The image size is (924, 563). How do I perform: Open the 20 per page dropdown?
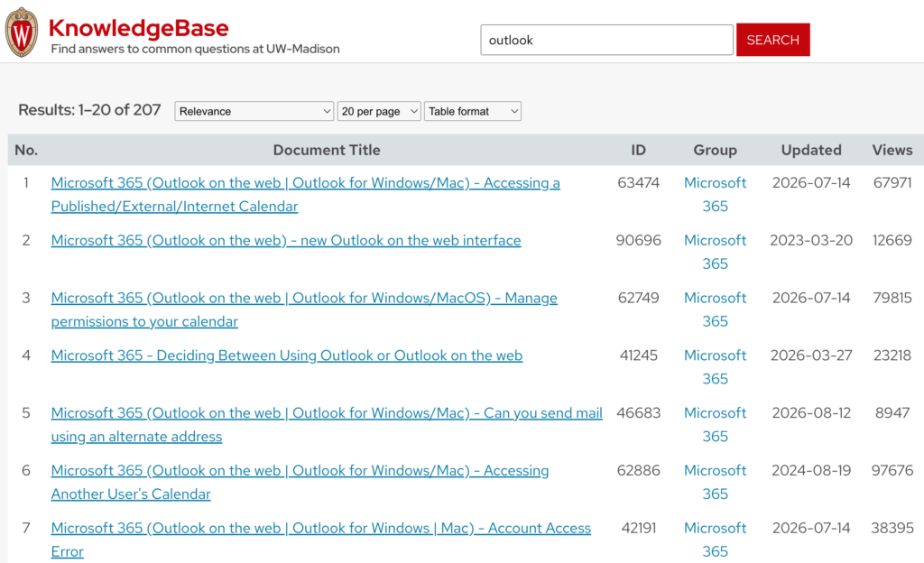[379, 111]
